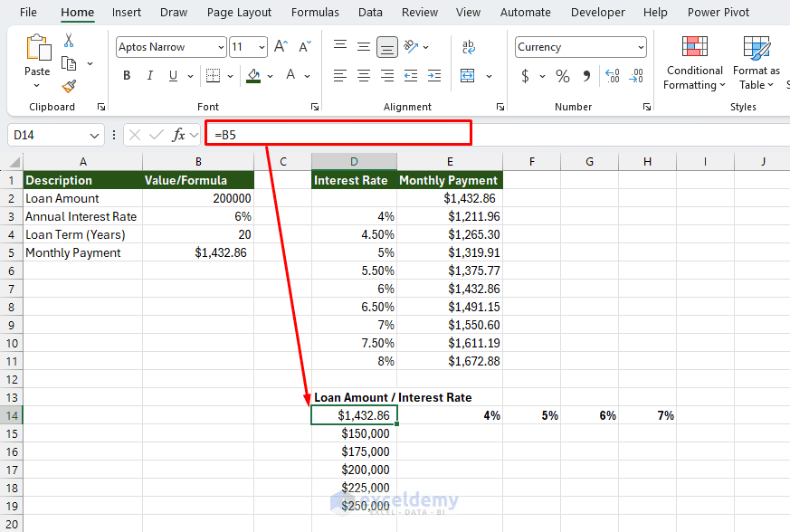
Task: Switch to the Insert tab
Action: click(127, 12)
